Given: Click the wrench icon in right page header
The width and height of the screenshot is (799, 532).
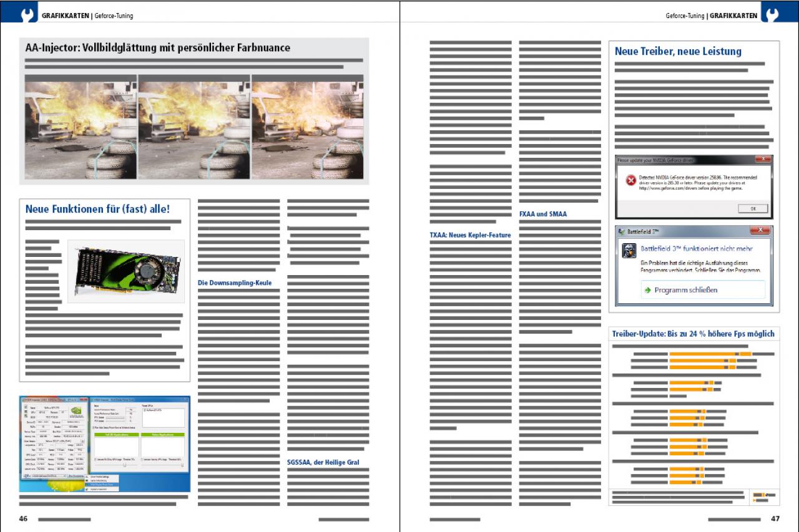Looking at the screenshot, I should pyautogui.click(x=770, y=14).
